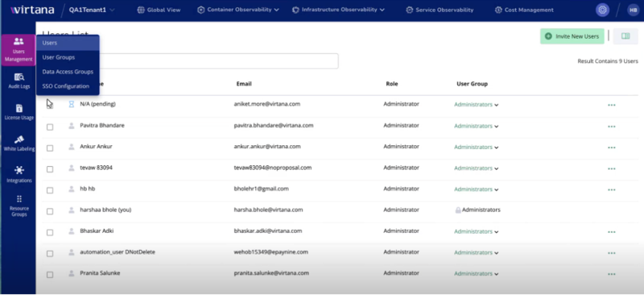Click the 'Result Contains 9 Users' text
This screenshot has width=644, height=295.
click(608, 61)
